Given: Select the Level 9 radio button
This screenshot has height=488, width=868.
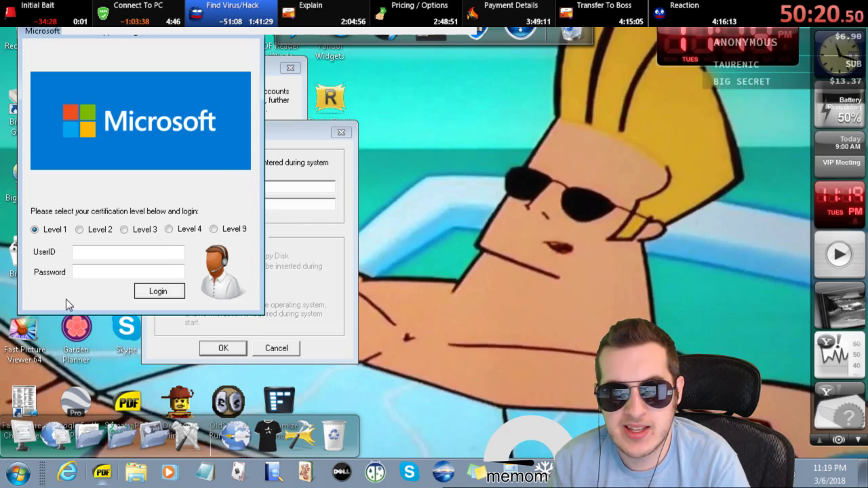Looking at the screenshot, I should (x=214, y=229).
